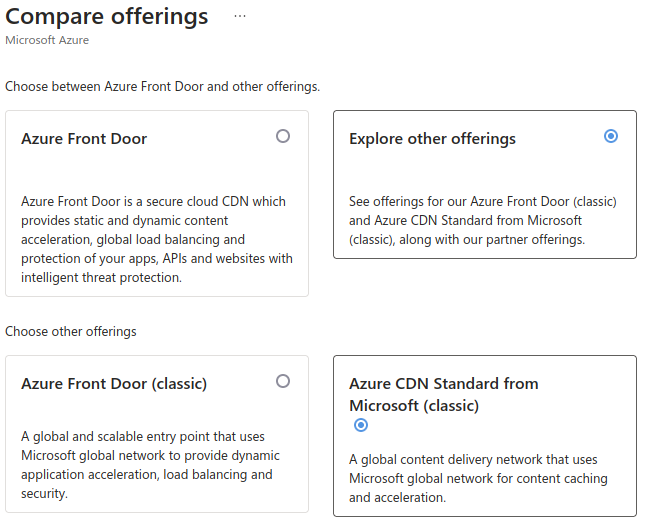660x526 pixels.
Task: Click the phrase 'along with our partner offerings'
Action: tap(492, 239)
